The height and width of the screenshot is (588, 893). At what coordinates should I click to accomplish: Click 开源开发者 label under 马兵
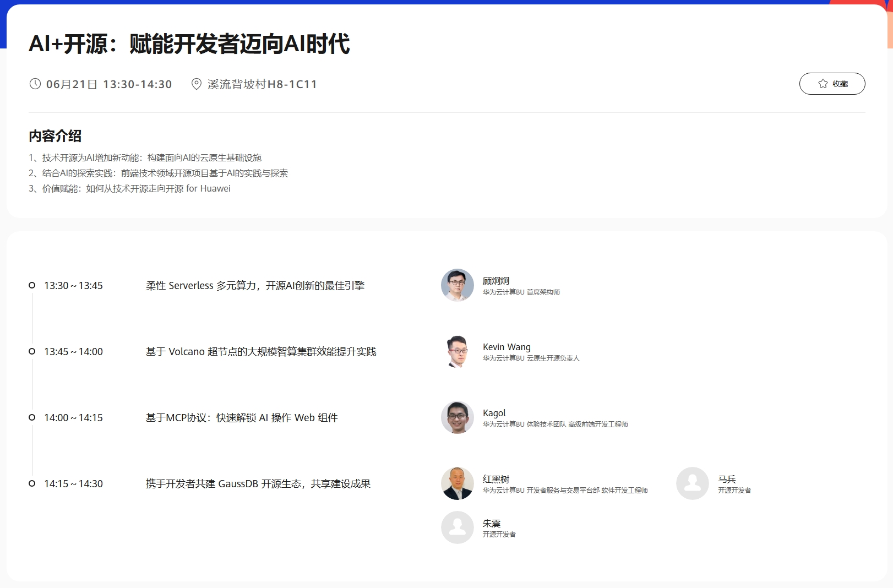[734, 491]
